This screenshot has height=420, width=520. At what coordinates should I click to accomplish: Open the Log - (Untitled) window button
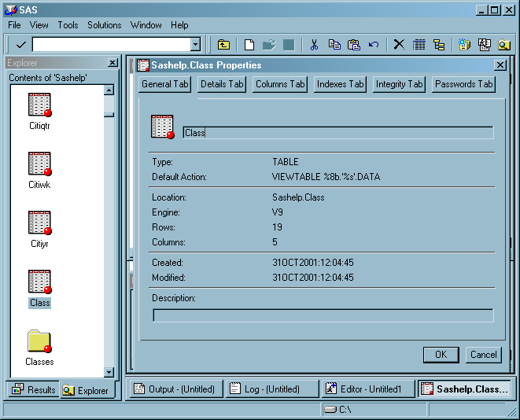point(272,389)
